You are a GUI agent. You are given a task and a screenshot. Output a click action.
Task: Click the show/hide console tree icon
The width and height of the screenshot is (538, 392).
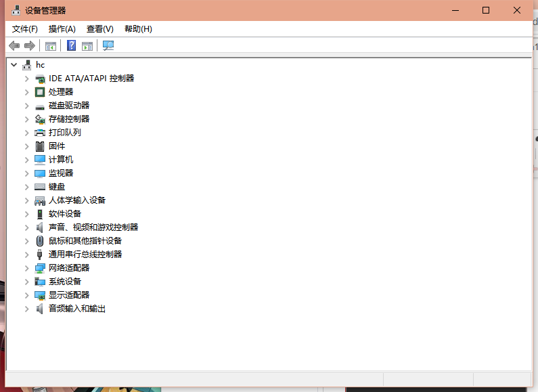coord(50,45)
